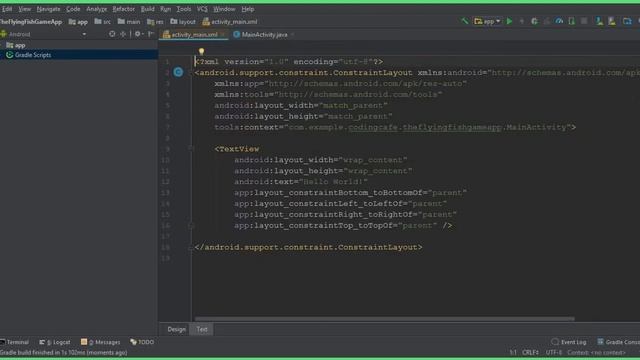Open the Logcat tool window

55,342
